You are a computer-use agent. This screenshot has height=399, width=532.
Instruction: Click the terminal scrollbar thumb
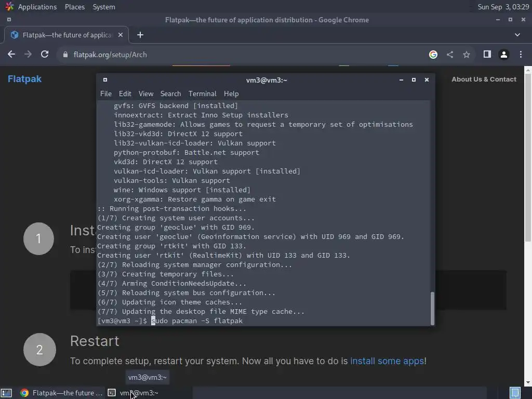pyautogui.click(x=432, y=308)
